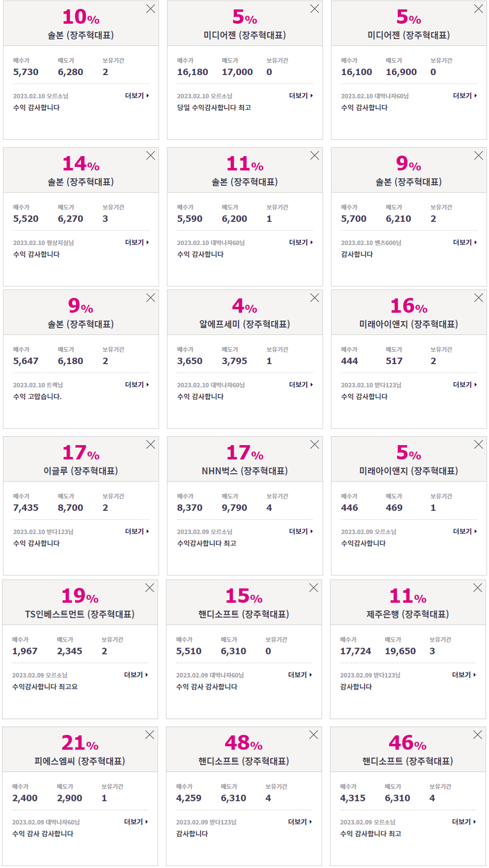The width and height of the screenshot is (489, 868).
Task: Show more on 15% 핸디소프트 card
Action: (x=300, y=675)
